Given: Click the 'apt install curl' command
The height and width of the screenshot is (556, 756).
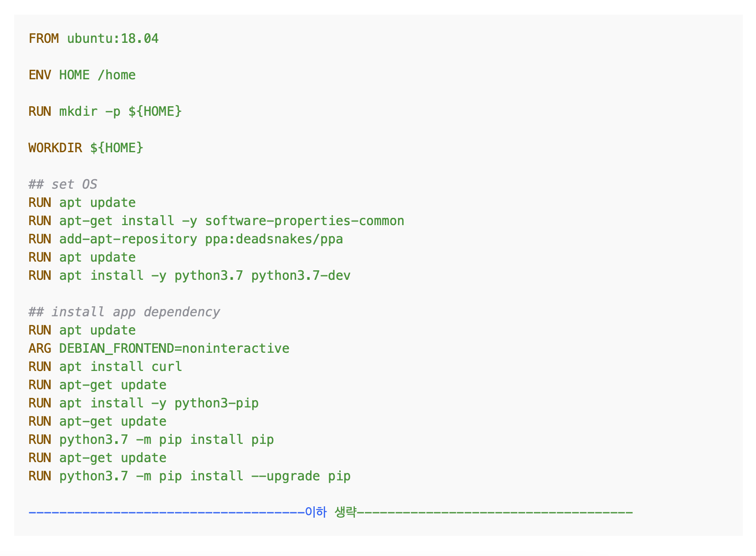Looking at the screenshot, I should coord(120,367).
